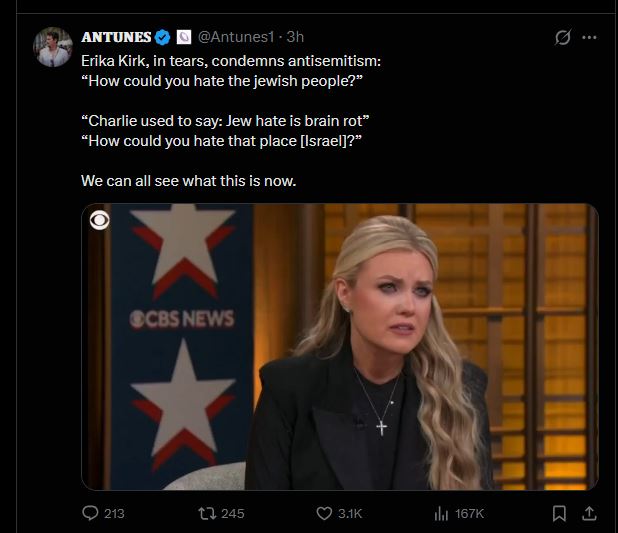Open the Grok explain icon
The image size is (618, 533).
point(563,38)
